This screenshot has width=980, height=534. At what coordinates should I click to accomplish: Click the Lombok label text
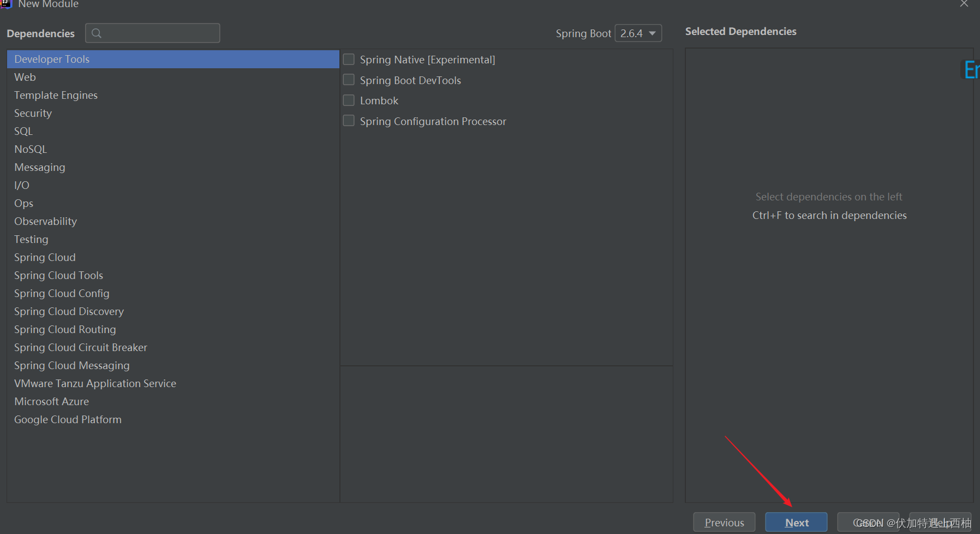pos(379,100)
